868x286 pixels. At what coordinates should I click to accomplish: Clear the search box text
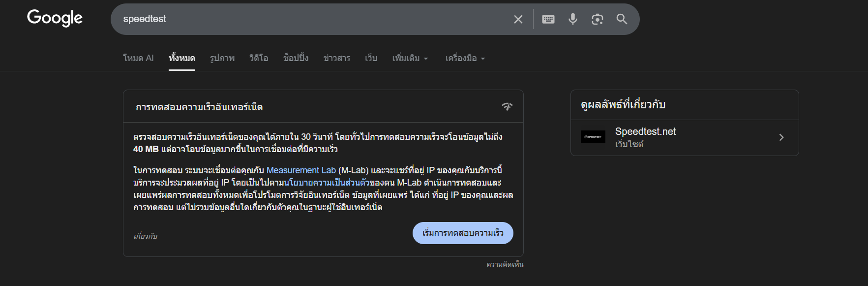click(x=518, y=19)
